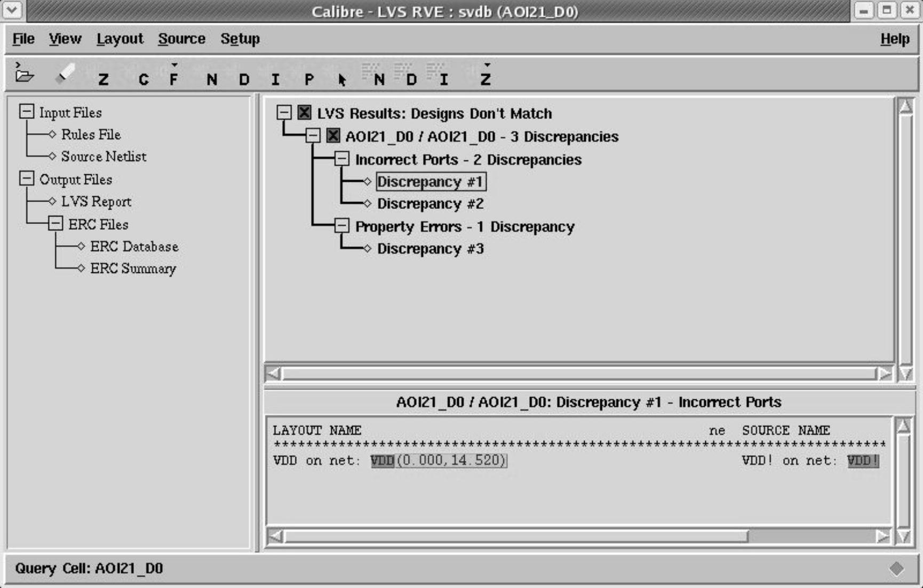Click the I button with dotted list icon

click(439, 75)
